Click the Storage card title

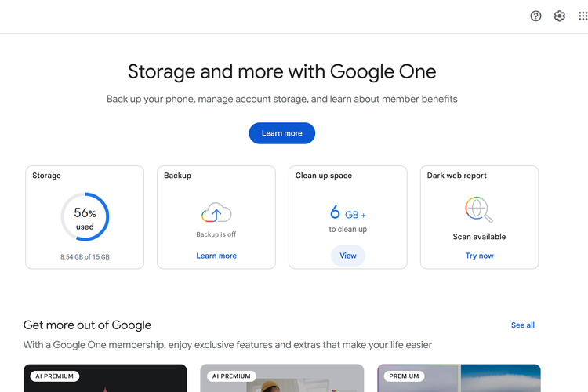(x=46, y=176)
